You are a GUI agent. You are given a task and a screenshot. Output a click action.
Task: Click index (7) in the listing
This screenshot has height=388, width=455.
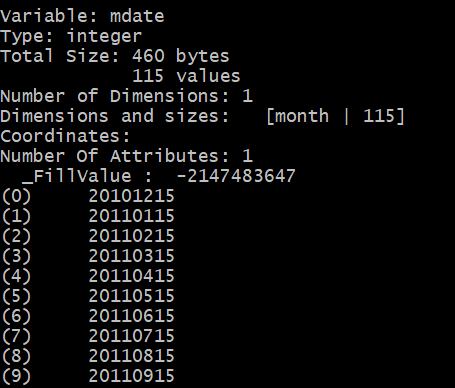coord(16,336)
